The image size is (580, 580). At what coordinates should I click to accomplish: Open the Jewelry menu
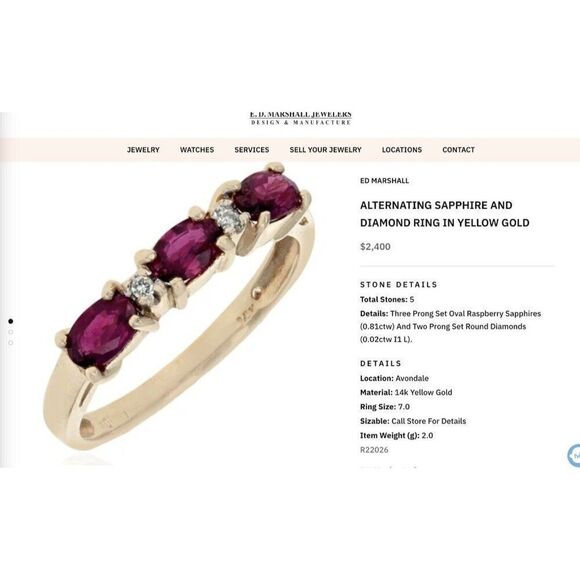coord(143,150)
